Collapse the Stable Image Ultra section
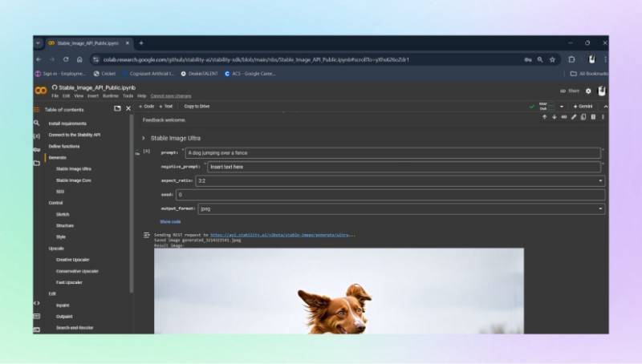 pyautogui.click(x=144, y=138)
